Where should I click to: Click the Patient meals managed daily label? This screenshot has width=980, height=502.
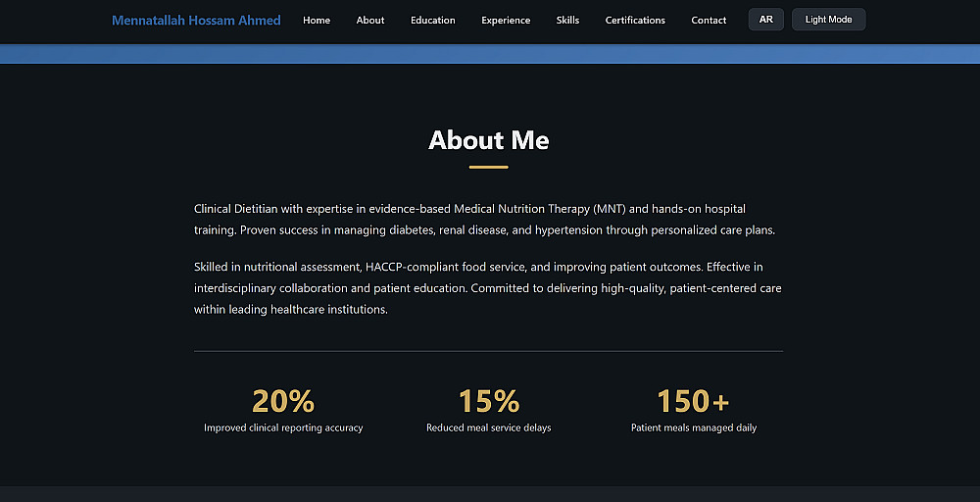point(694,427)
